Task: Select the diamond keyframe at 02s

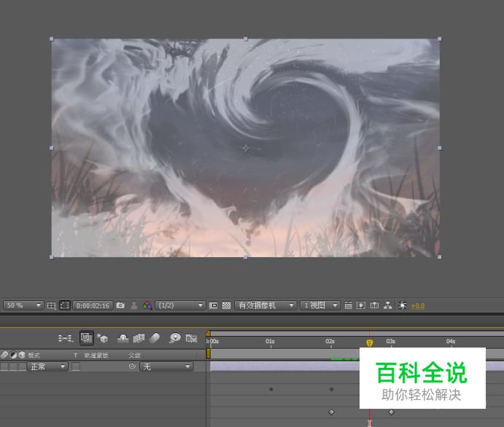Action: point(331,412)
